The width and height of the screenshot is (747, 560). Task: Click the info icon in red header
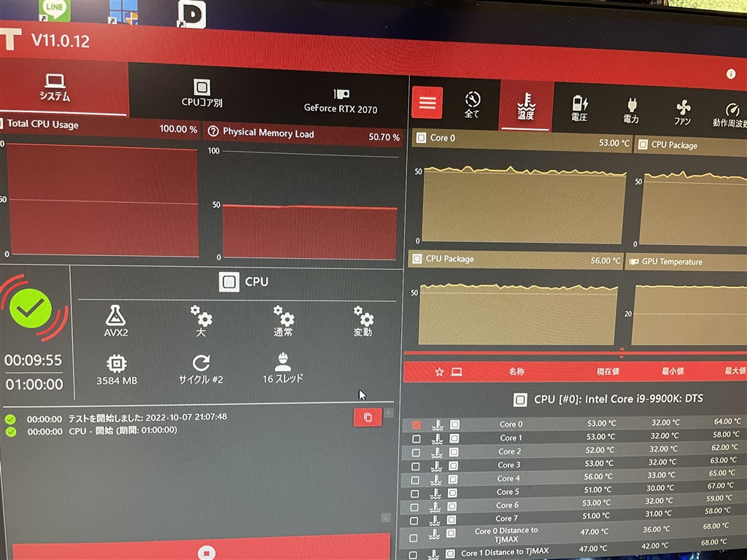point(731,74)
